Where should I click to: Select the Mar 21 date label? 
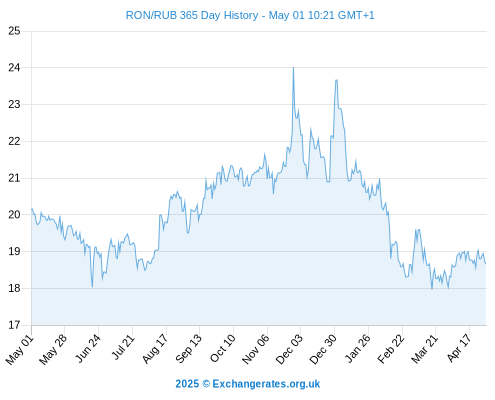425,349
